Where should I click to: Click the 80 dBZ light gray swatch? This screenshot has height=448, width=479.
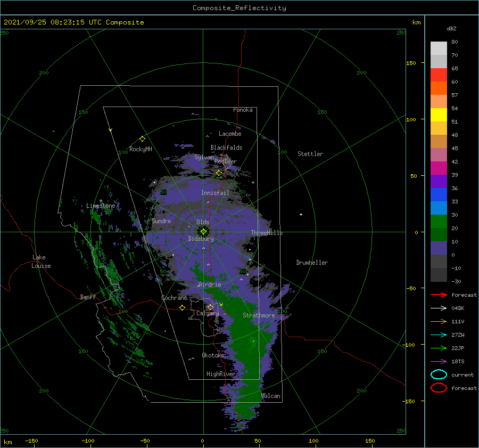[439, 48]
